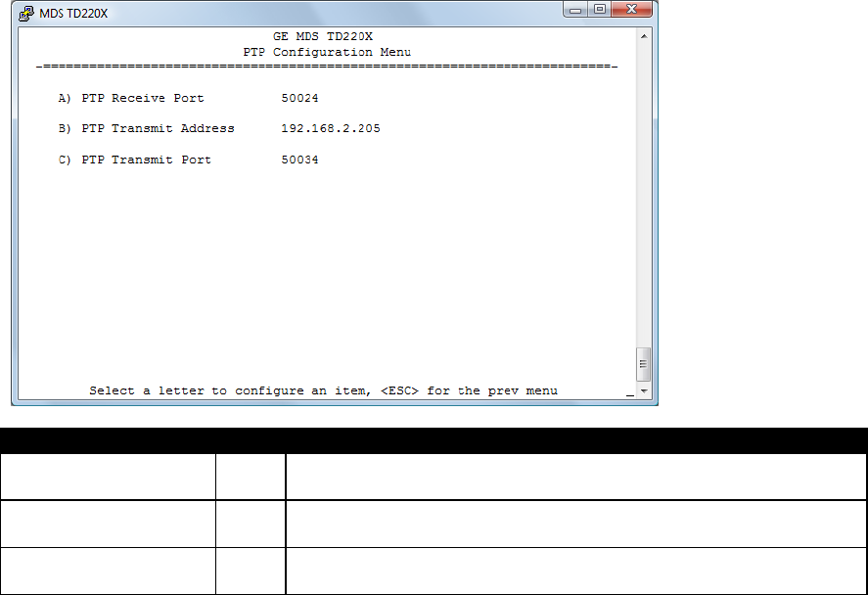Click the receive port value 50024
Viewport: 868px width, 595px height.
click(299, 98)
